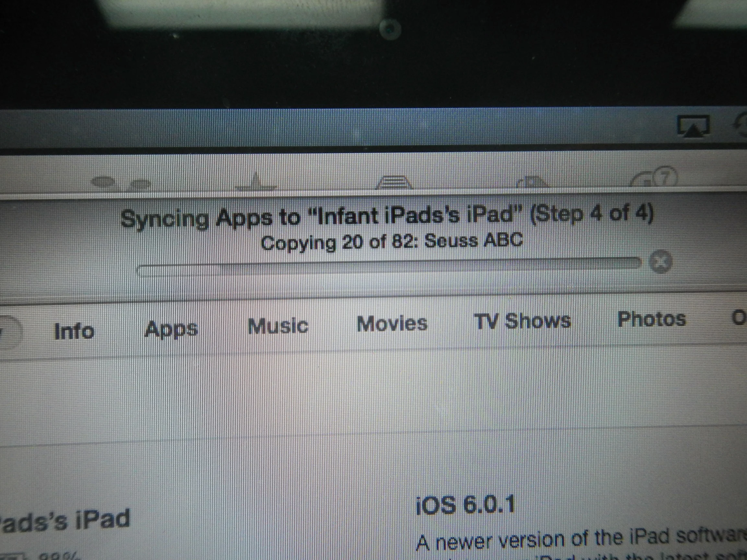Viewport: 747px width, 560px height.
Task: Open the TV Shows tab
Action: click(522, 321)
